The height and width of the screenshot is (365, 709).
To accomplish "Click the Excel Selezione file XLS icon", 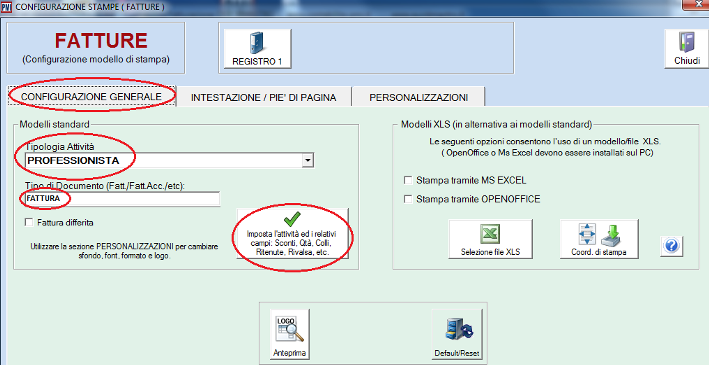I will pos(490,239).
